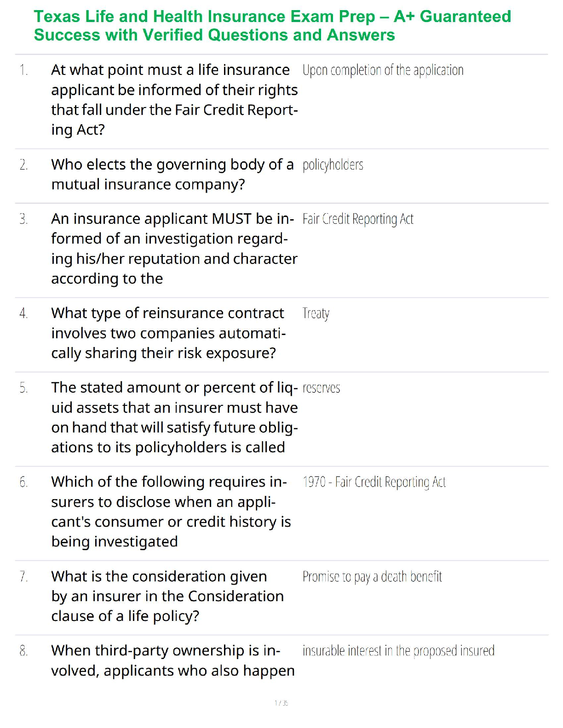The image size is (563, 728).
Task: Click the mutual insurance company governing body question
Action: click(x=172, y=174)
